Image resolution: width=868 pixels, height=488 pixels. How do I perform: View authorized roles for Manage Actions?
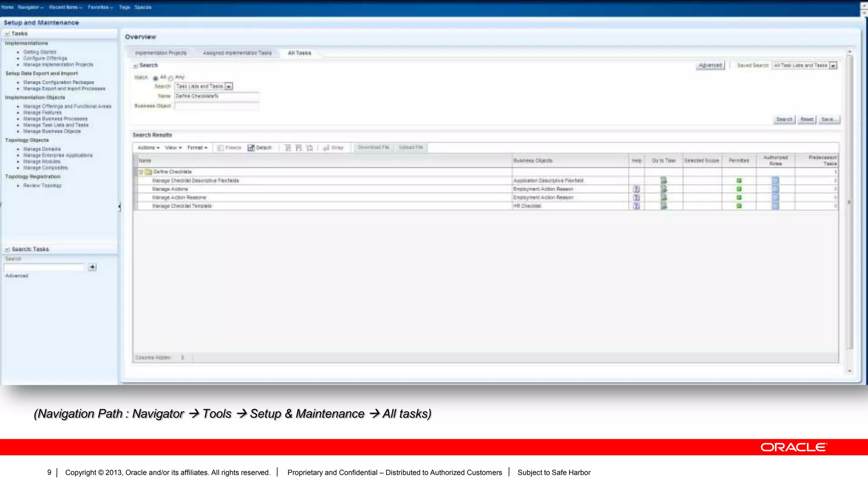(775, 189)
